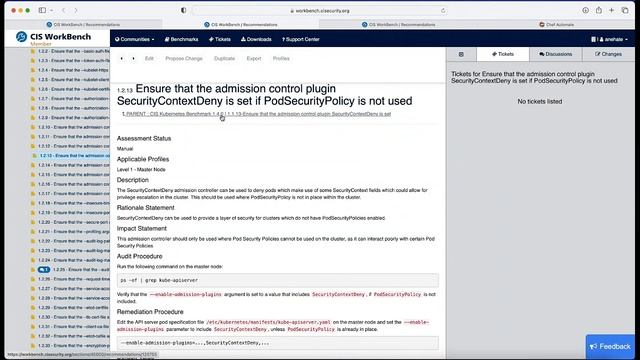The width and height of the screenshot is (640, 360).
Task: Reload the page with the refresh icon
Action: point(443,11)
